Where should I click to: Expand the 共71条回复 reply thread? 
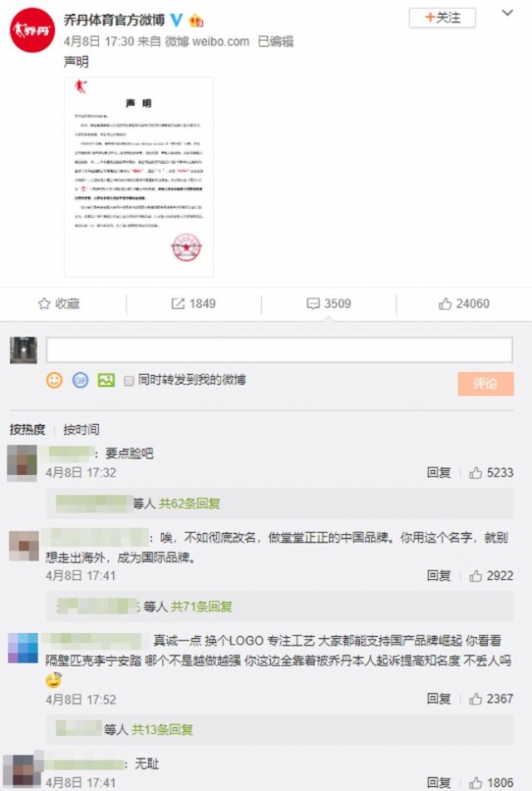tap(201, 606)
